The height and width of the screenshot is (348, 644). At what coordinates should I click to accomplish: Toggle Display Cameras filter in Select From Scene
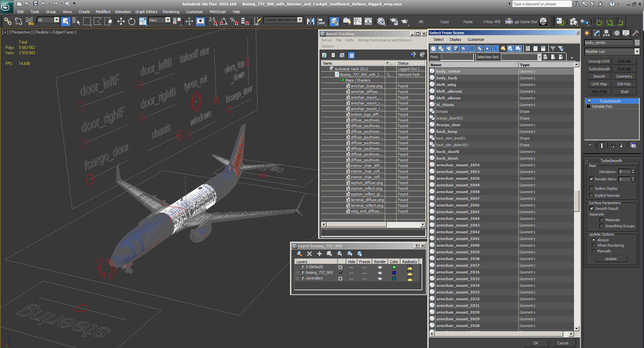(456, 49)
